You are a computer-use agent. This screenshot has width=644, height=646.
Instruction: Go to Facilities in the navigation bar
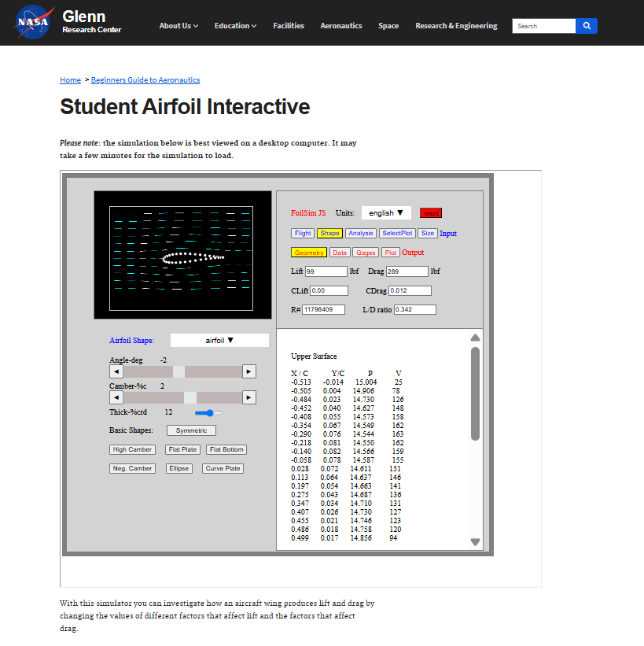(x=289, y=26)
